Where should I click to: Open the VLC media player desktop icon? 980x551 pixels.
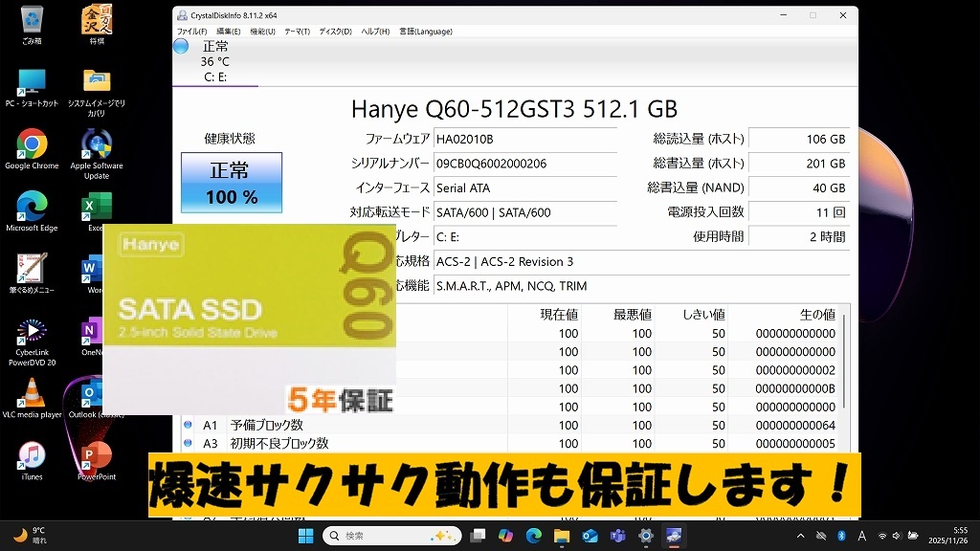coord(32,399)
